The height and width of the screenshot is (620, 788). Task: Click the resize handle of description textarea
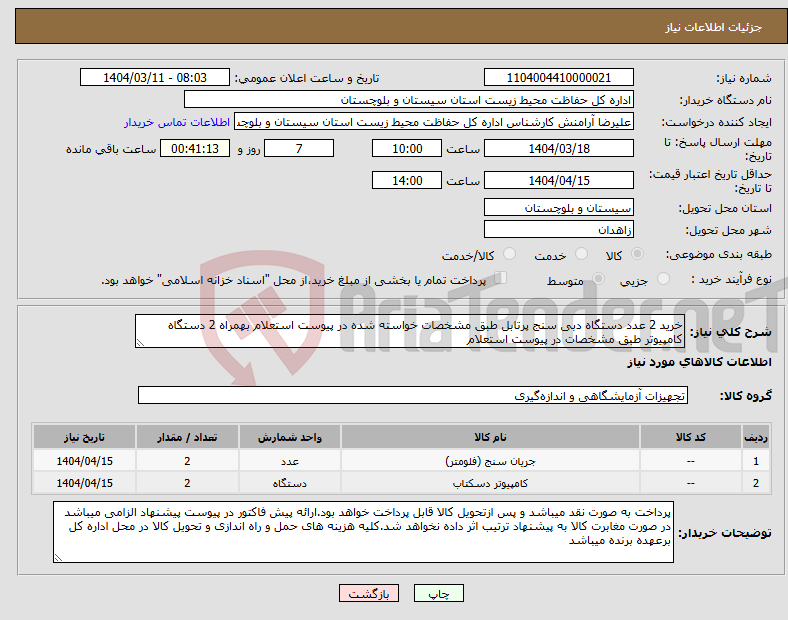pos(140,343)
